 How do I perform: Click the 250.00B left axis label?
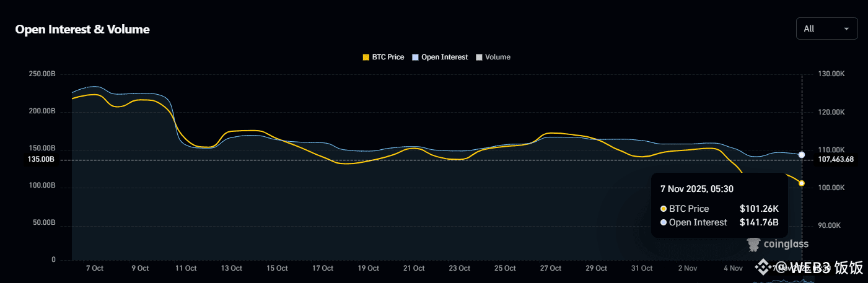pos(42,74)
